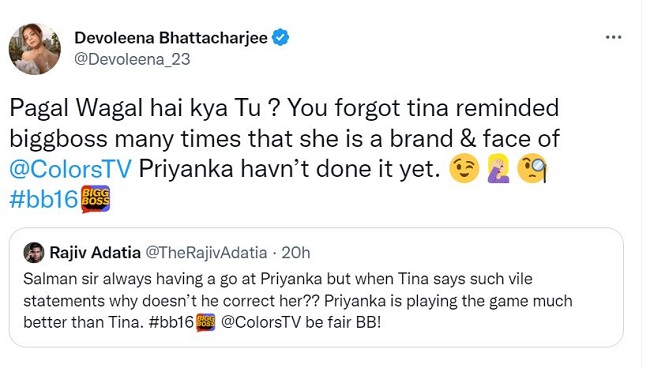Image resolution: width=650 pixels, height=368 pixels.
Task: Open the three-dot more options menu
Action: pos(613,37)
